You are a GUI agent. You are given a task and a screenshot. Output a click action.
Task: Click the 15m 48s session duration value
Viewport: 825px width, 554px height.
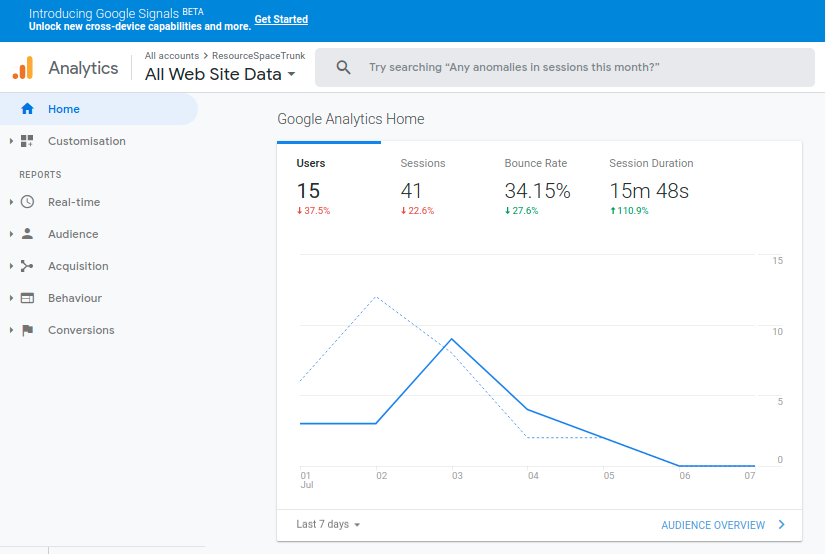pyautogui.click(x=649, y=191)
